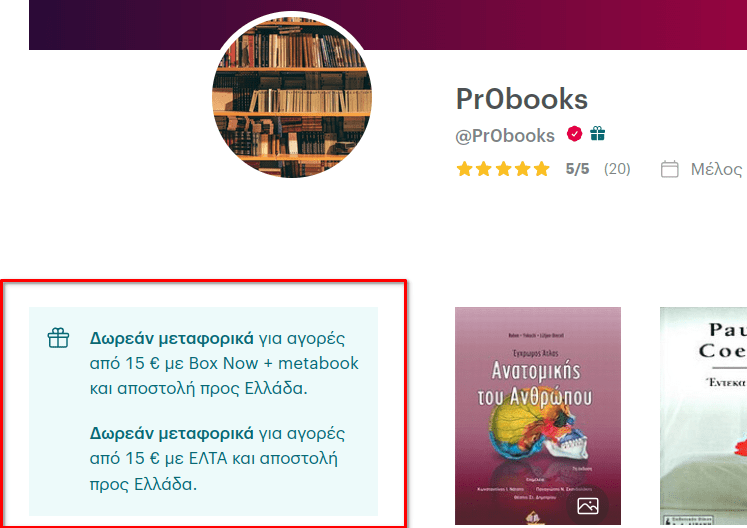Click the red verified badge icon

pos(574,134)
